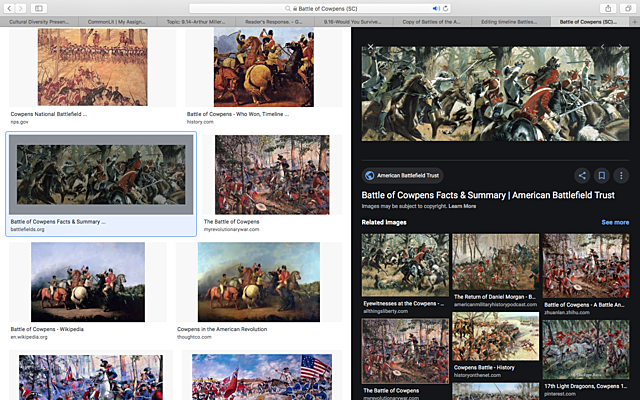Screen dimensions: 640x400
Task: Open related image The Battle of Cowpens
Action: coord(405,351)
